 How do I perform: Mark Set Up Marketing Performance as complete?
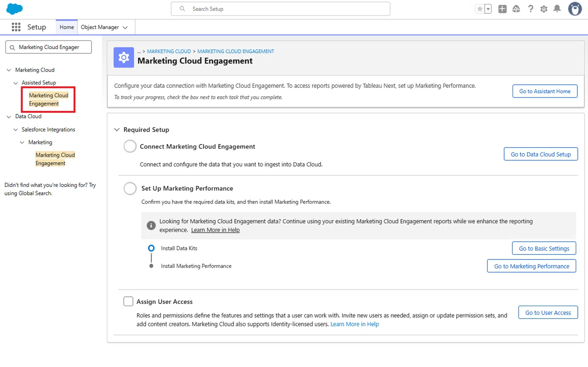click(x=130, y=188)
